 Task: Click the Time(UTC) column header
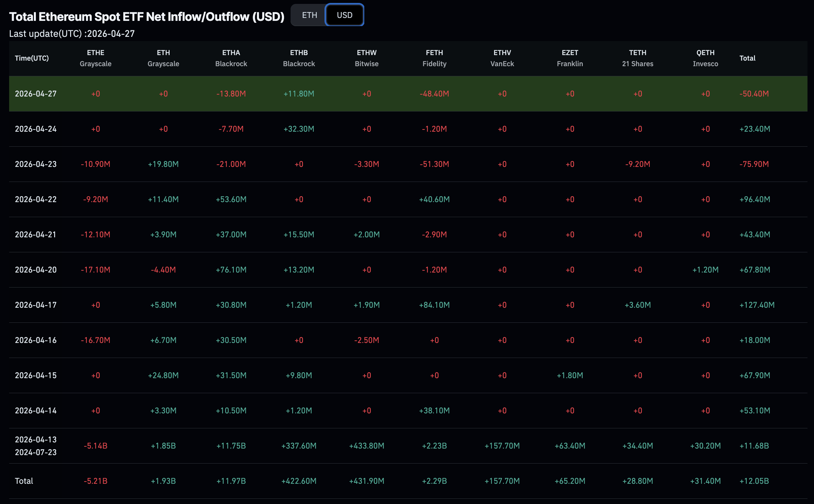[32, 58]
